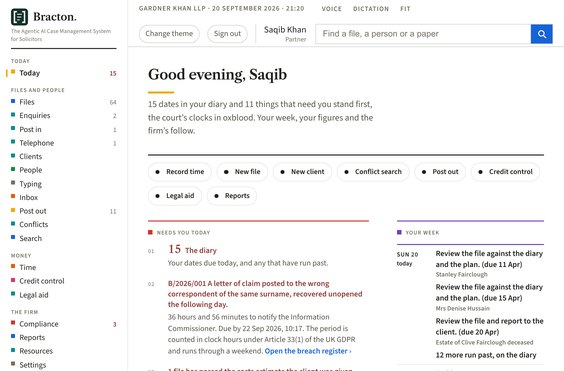Viewport: 564px width, 371px height.
Task: Click Mrs Denise Hussain client name
Action: pyautogui.click(x=463, y=308)
